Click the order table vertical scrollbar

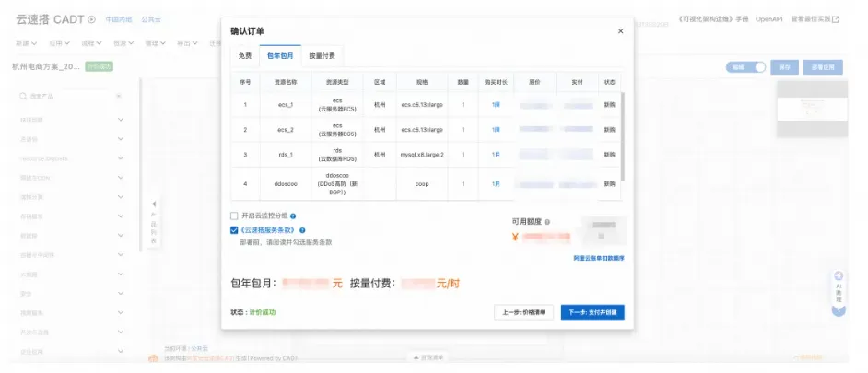point(623,136)
